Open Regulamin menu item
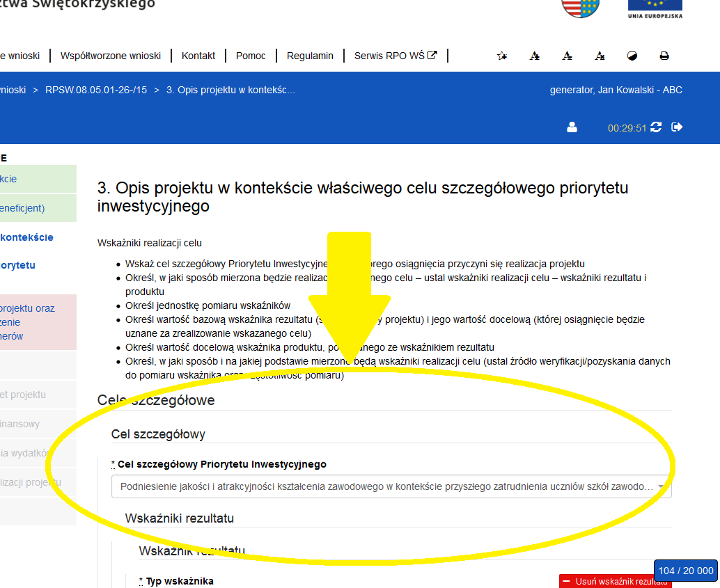 (x=310, y=56)
